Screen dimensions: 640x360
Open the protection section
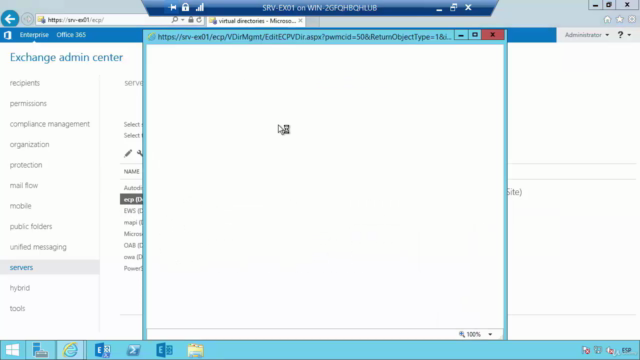pos(26,165)
